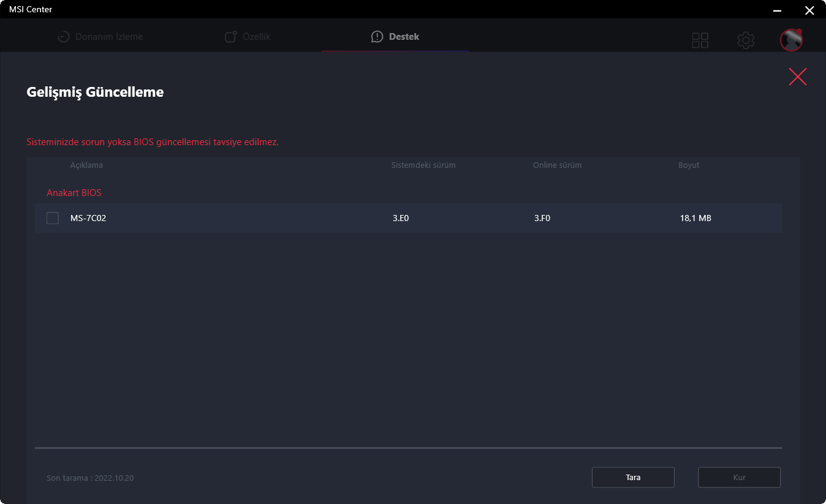This screenshot has height=504, width=826.
Task: Switch to Özellik tab
Action: [x=248, y=37]
